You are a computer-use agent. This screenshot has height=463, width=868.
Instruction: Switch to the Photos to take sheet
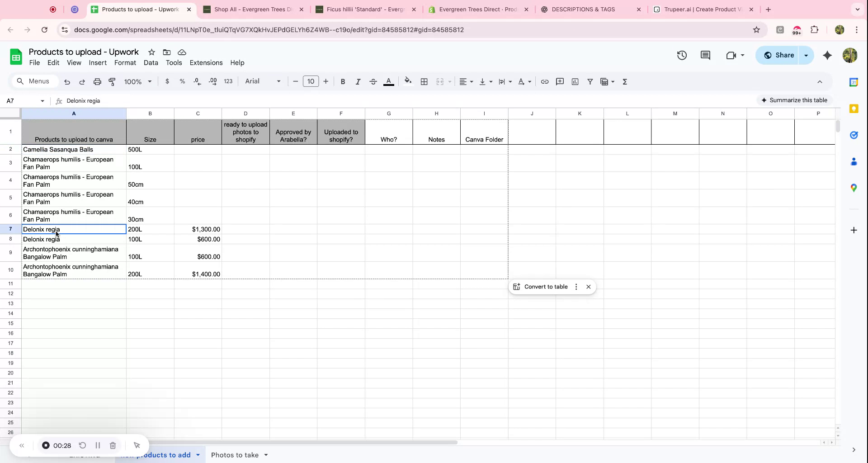pos(235,455)
